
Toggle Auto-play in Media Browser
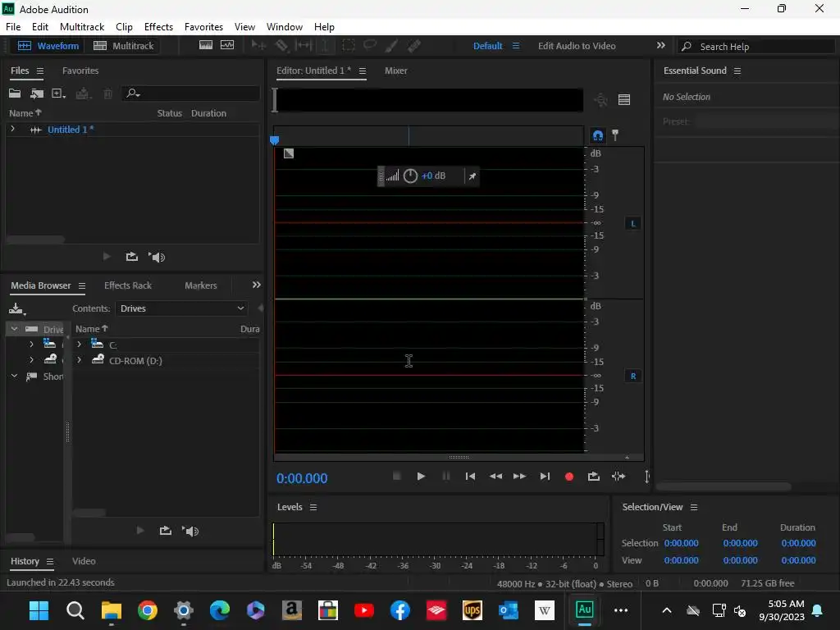point(190,531)
